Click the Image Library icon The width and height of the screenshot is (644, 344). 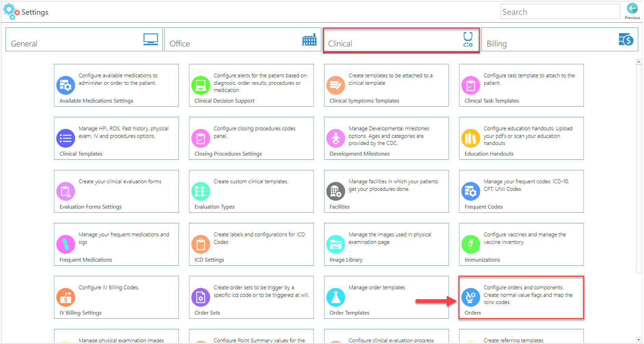(336, 244)
